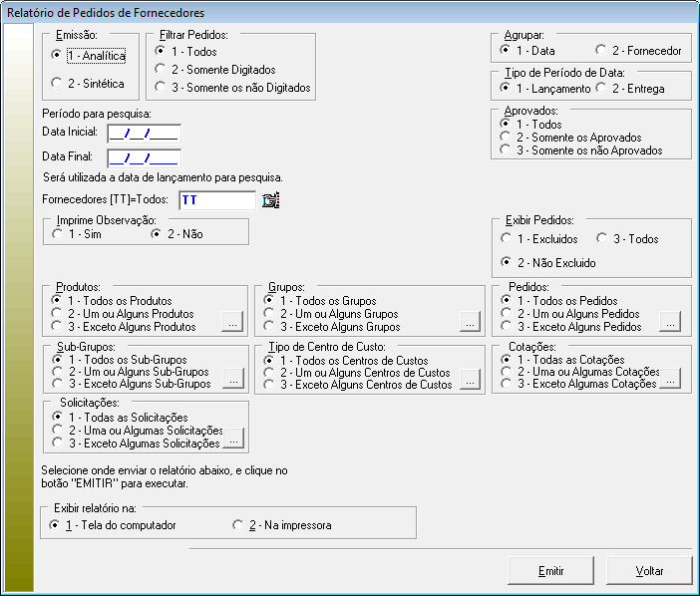
Task: Close the Relatório de Pedidos window
Action: (x=683, y=12)
